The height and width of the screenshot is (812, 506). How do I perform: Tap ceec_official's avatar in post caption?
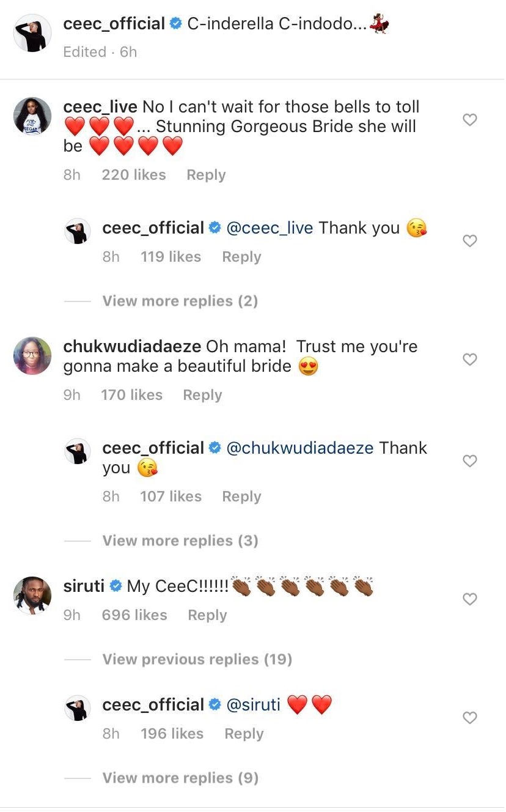pos(32,33)
